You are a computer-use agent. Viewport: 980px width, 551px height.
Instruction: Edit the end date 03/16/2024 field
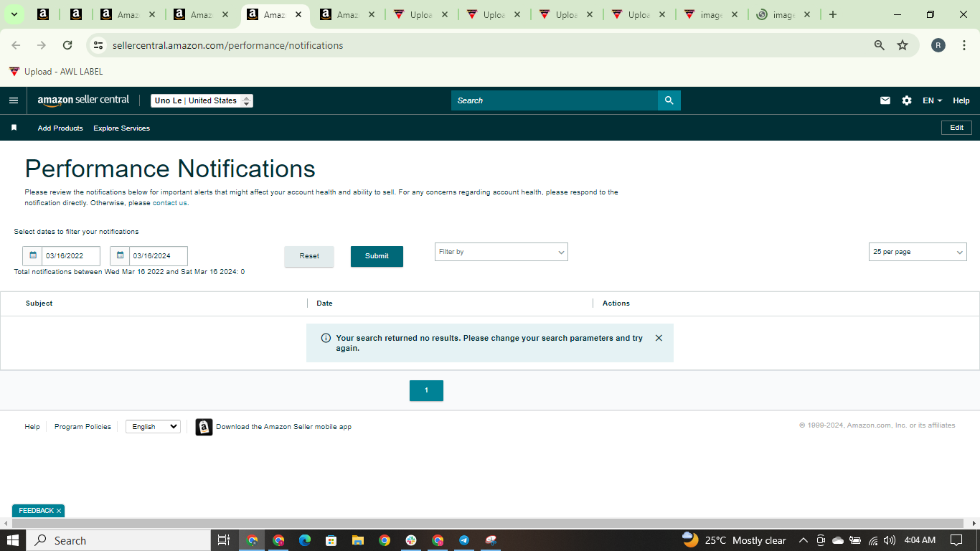click(x=158, y=256)
